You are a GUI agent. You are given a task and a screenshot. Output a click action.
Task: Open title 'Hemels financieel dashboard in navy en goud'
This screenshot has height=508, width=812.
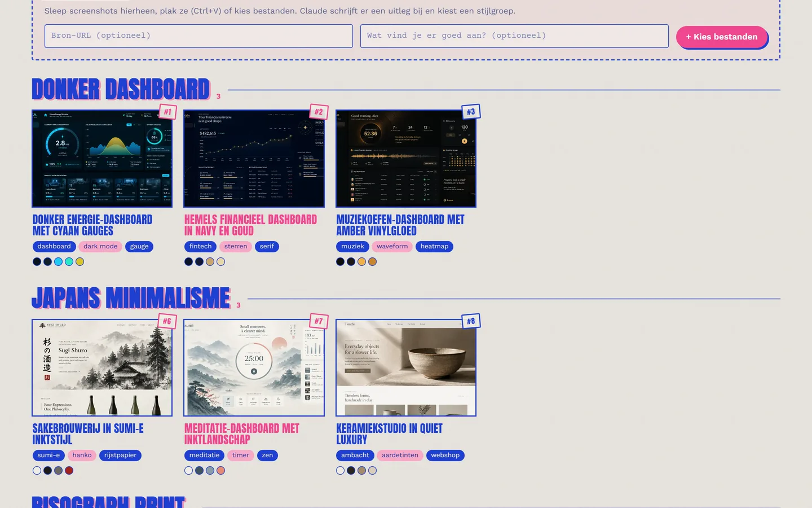pyautogui.click(x=250, y=225)
